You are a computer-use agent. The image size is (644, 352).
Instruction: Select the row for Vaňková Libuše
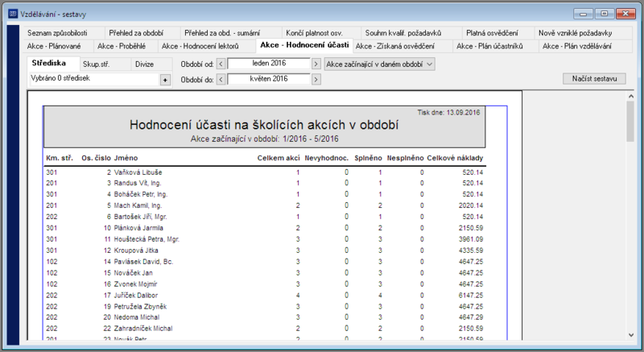click(x=265, y=172)
